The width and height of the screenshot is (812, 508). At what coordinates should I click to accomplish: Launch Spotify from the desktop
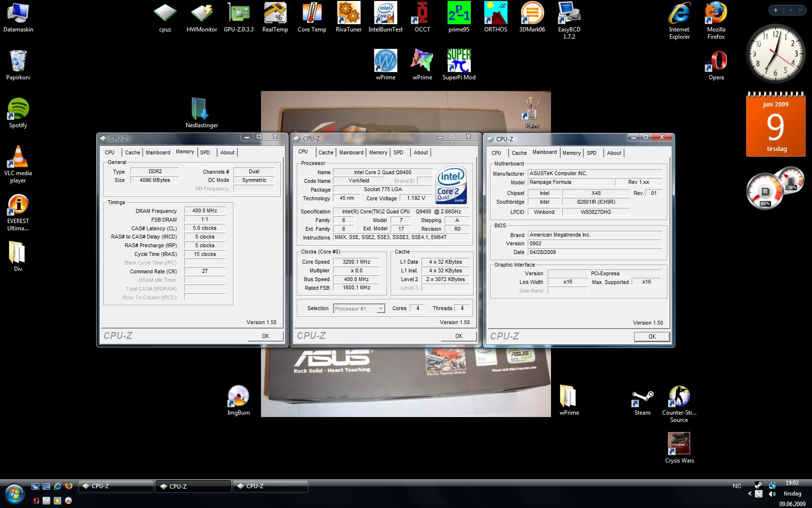[x=18, y=113]
